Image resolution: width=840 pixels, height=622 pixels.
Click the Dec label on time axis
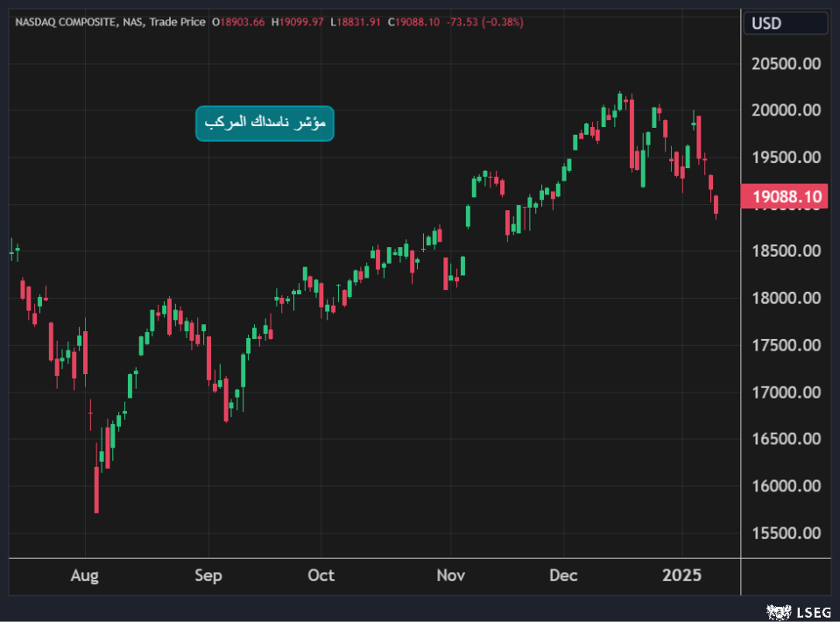pyautogui.click(x=563, y=576)
